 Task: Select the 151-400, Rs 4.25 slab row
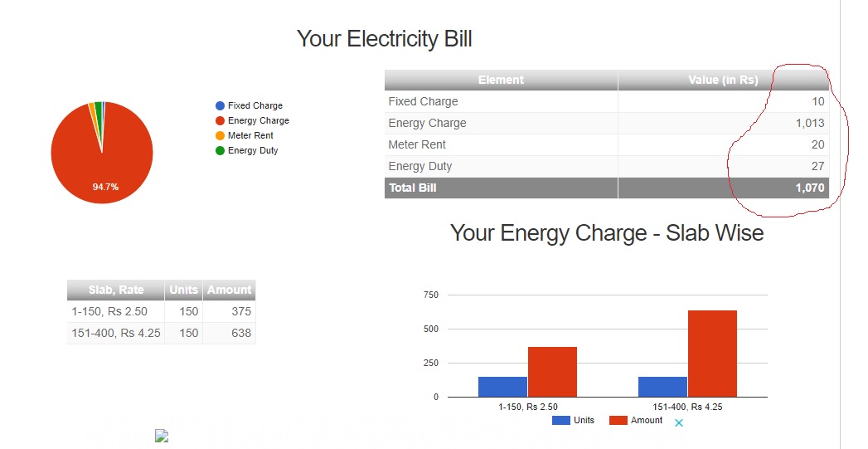click(x=161, y=333)
